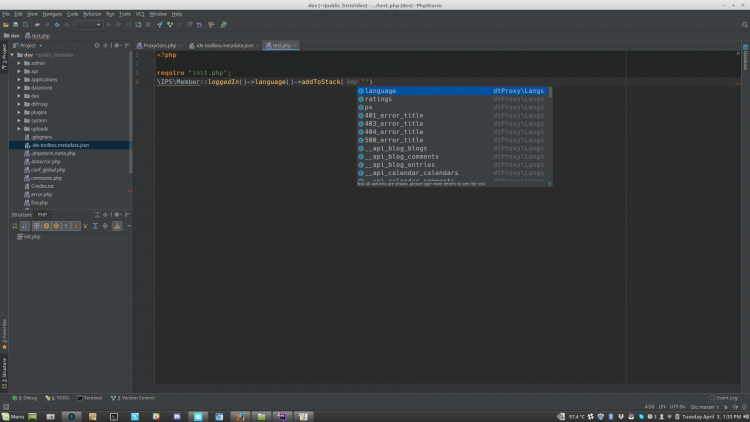
Task: Close the ProxyClass.php editor tab
Action: (180, 46)
